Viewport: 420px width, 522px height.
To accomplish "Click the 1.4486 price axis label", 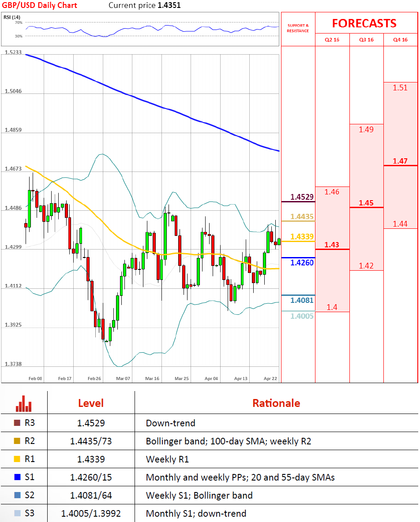I will click(13, 208).
